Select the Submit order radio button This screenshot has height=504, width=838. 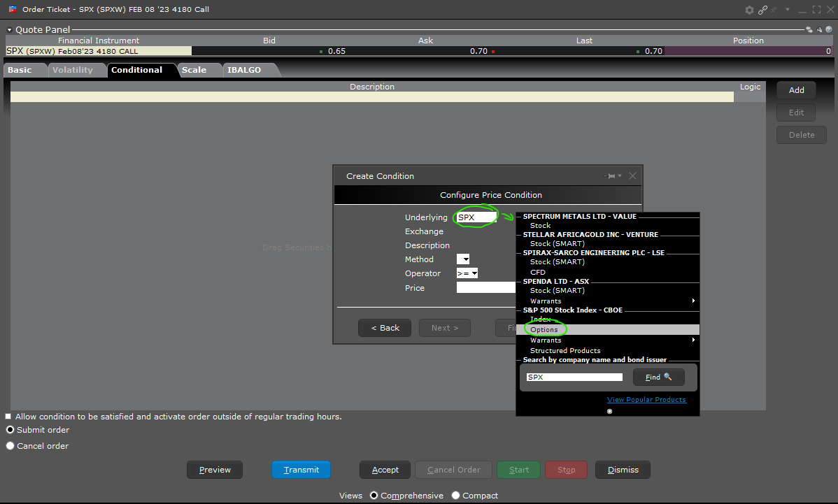[x=10, y=430]
